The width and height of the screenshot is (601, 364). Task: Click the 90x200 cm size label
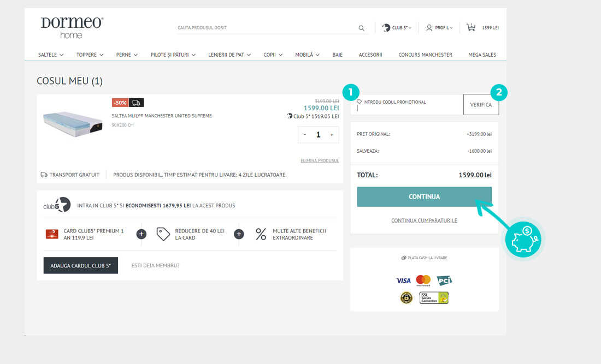122,125
